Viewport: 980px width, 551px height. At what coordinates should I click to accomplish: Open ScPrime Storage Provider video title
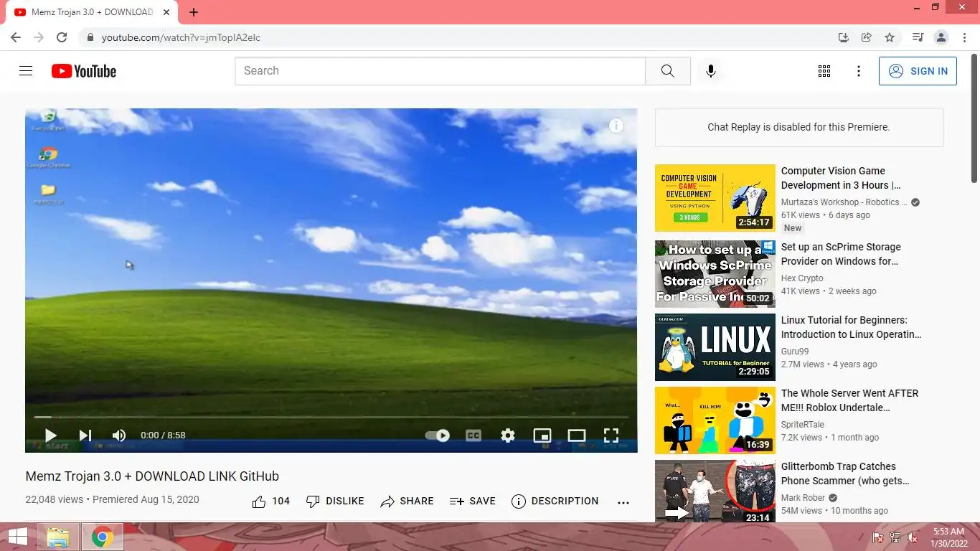[x=841, y=254]
